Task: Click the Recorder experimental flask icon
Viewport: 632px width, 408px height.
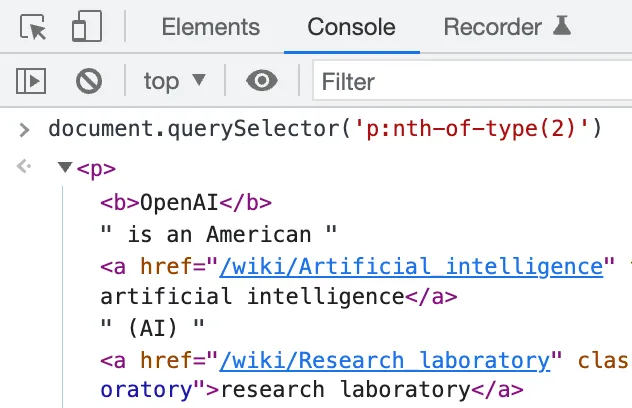Action: pos(562,25)
